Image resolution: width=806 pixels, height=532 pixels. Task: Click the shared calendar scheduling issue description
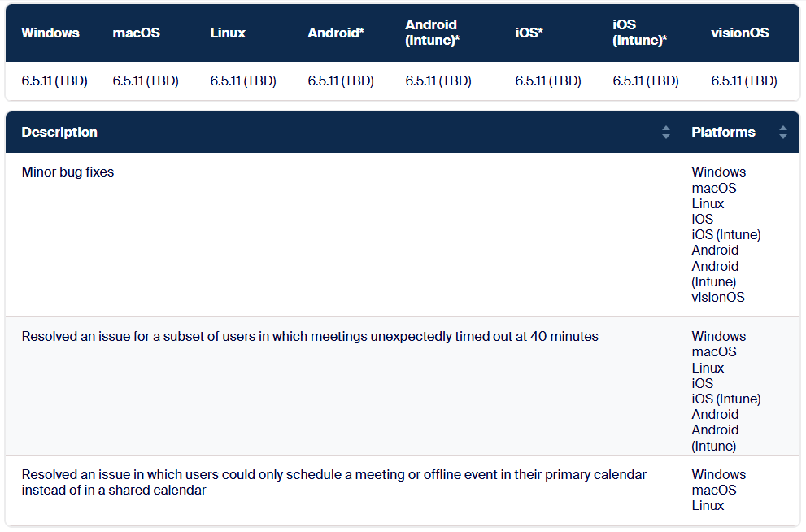point(333,482)
